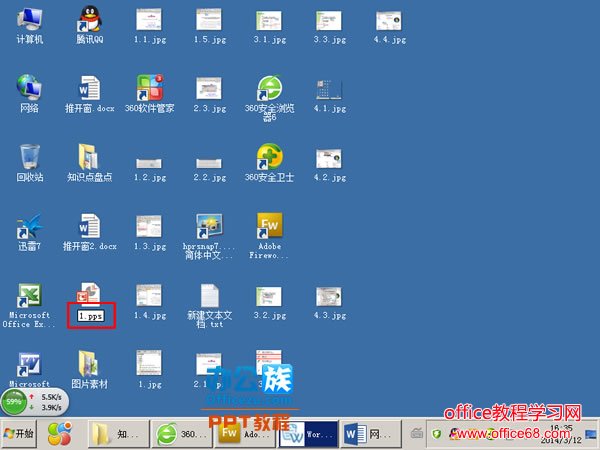This screenshot has height=450, width=600.
Task: Open the Microsoft Office Excel shortcut
Action: click(x=29, y=305)
